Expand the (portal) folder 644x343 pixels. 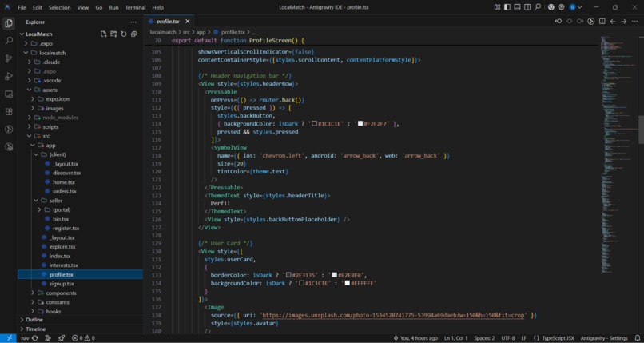(x=39, y=210)
